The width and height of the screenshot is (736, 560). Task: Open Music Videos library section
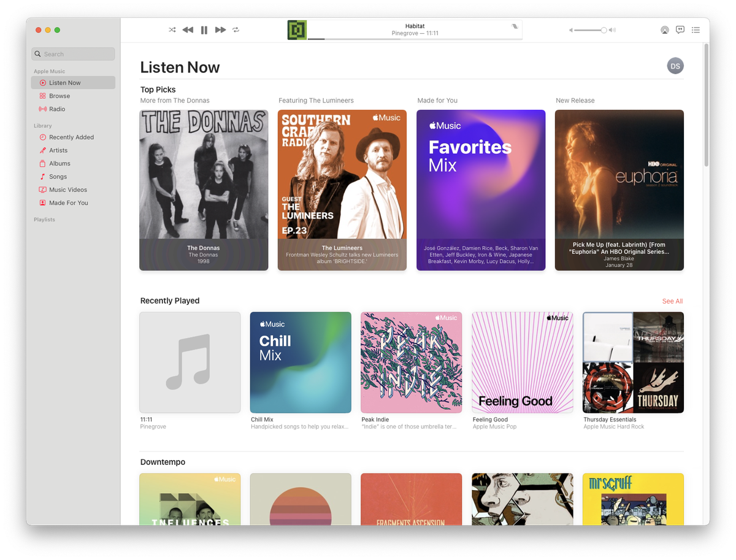[x=73, y=190]
